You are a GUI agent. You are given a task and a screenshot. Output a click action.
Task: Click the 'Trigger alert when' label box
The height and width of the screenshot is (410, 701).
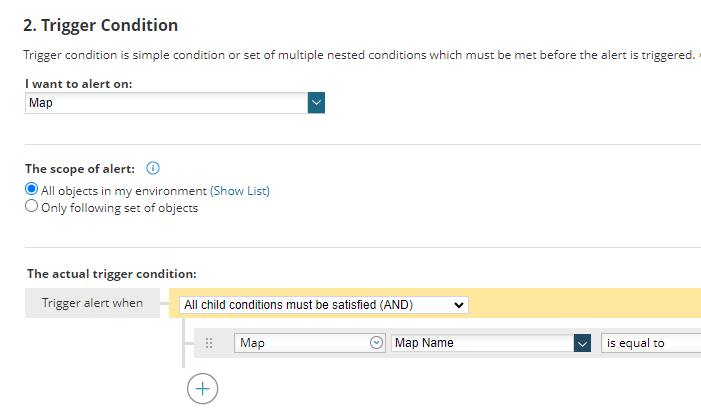pyautogui.click(x=92, y=303)
